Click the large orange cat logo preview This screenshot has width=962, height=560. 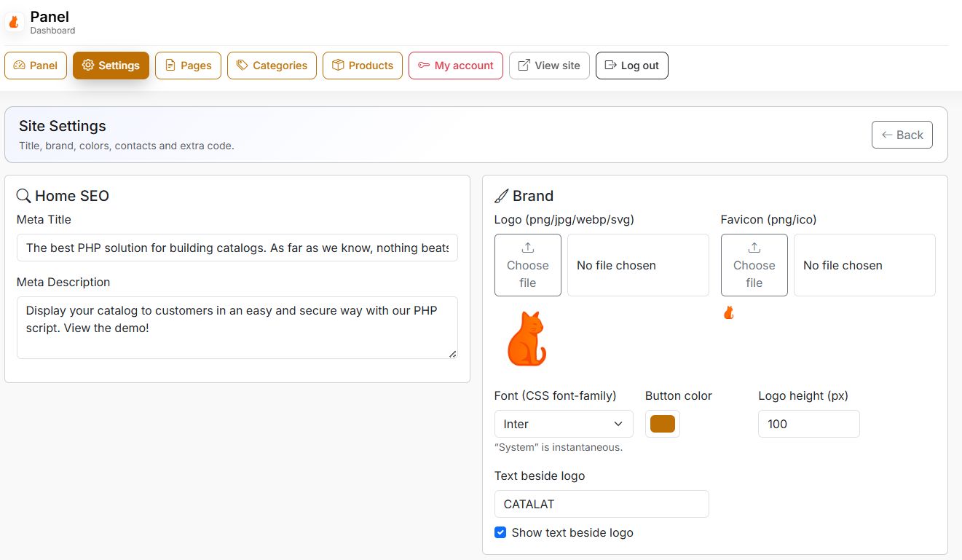pos(527,339)
